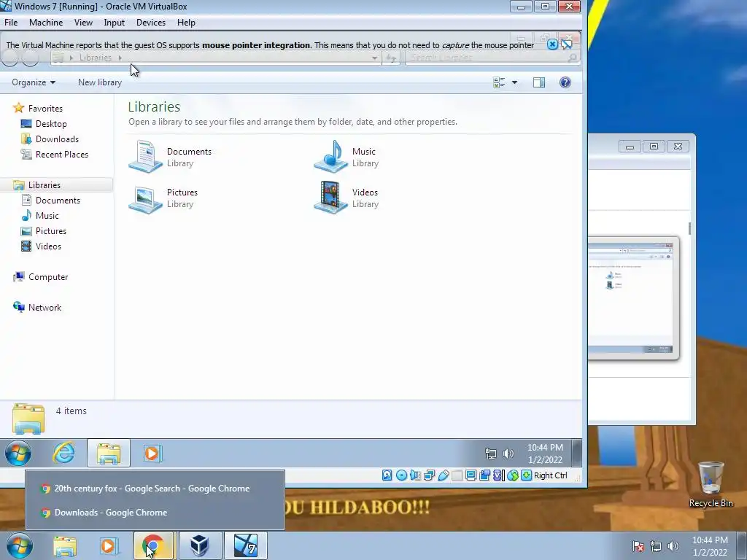Open the VirtualBox File menu

11,23
